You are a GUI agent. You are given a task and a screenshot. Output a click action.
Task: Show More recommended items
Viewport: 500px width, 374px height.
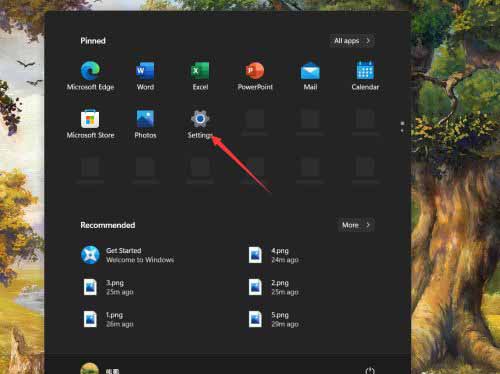[x=356, y=225]
